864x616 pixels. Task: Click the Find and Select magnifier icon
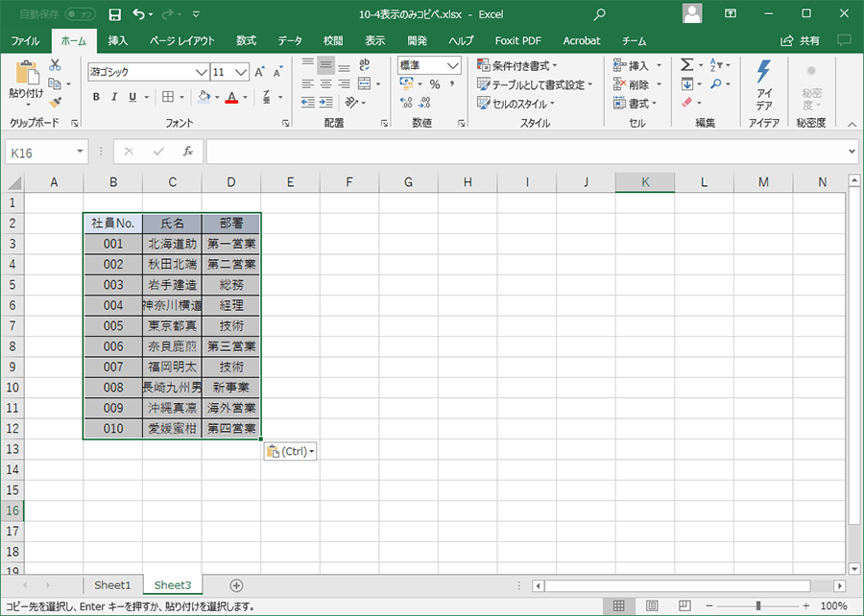(716, 83)
